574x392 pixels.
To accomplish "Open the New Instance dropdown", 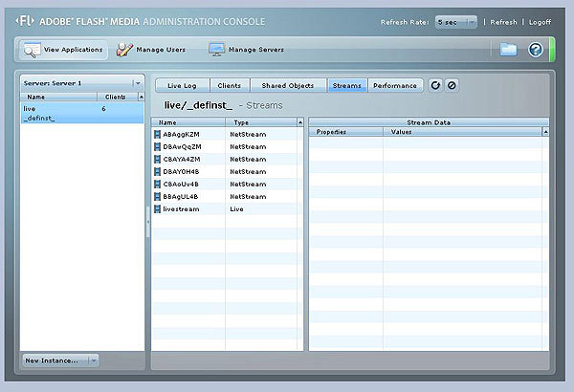I will click(61, 360).
